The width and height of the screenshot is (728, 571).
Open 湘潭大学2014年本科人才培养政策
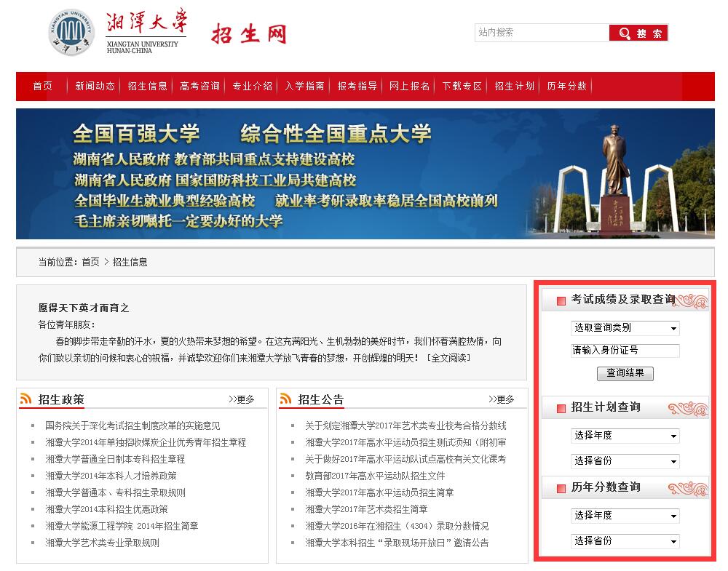click(111, 476)
